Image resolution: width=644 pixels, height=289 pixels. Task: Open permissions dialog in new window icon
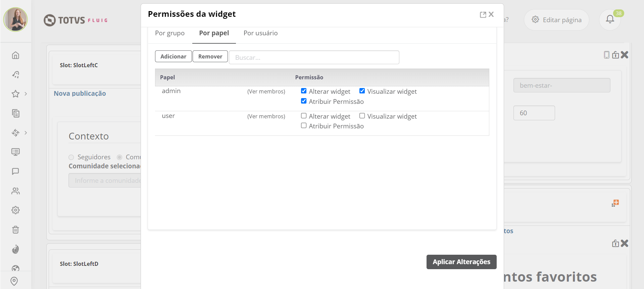(483, 14)
